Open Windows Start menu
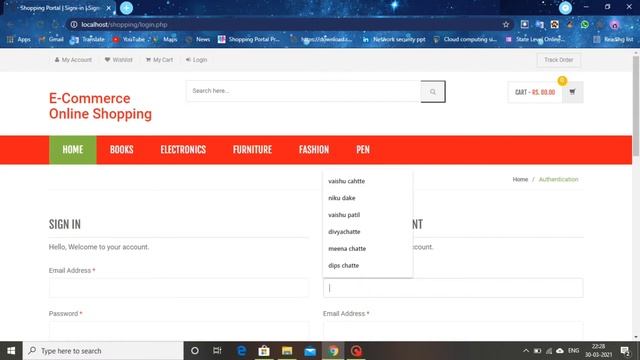Viewport: 640px width, 360px height. (x=11, y=351)
